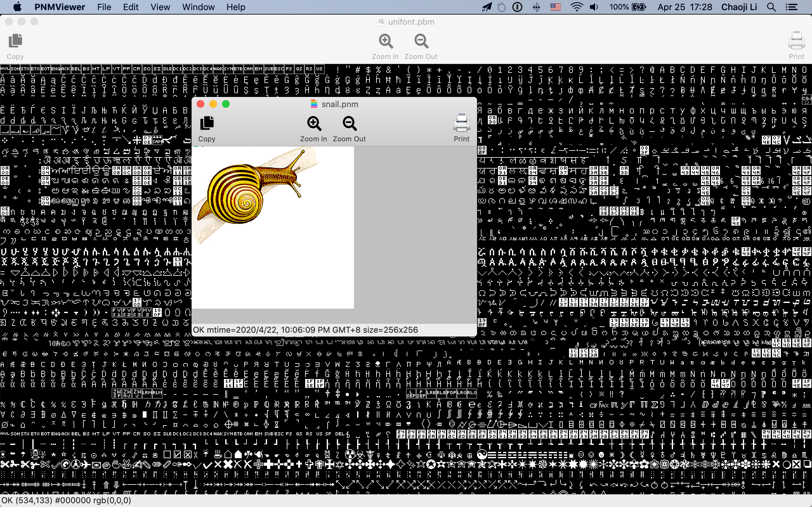Open the Edit menu
The width and height of the screenshot is (812, 507).
pos(131,7)
